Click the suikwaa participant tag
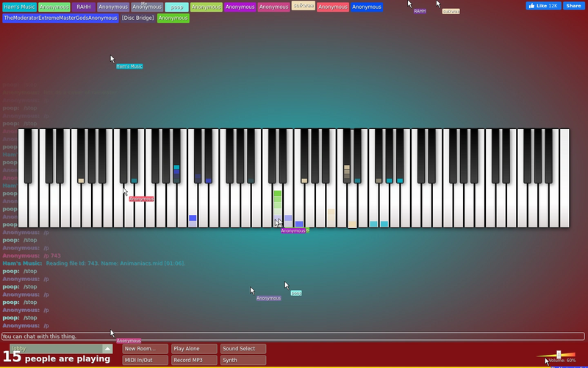This screenshot has height=368, width=588. (304, 6)
